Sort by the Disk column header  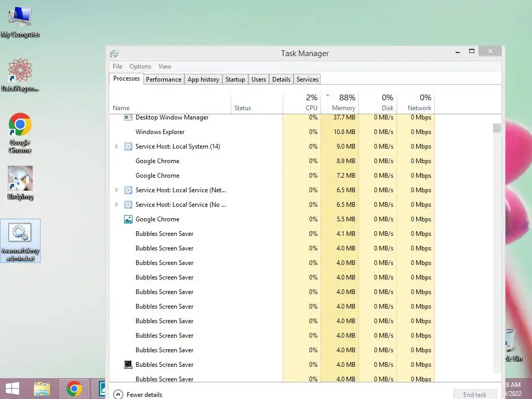coord(378,102)
